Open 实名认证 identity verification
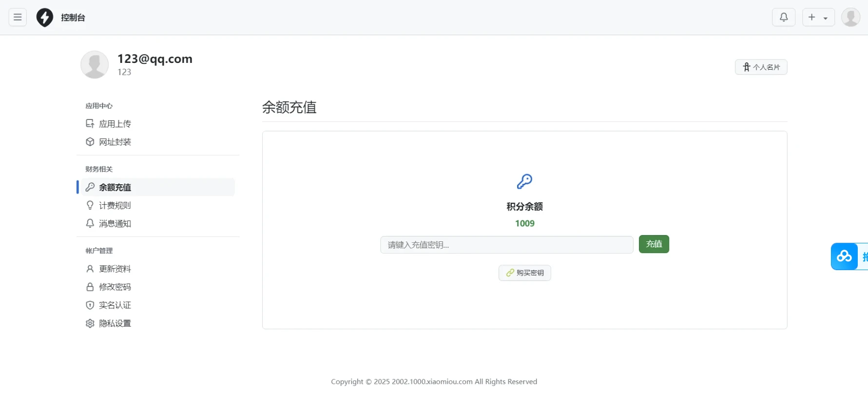Viewport: 868px width, 413px height. pos(115,305)
